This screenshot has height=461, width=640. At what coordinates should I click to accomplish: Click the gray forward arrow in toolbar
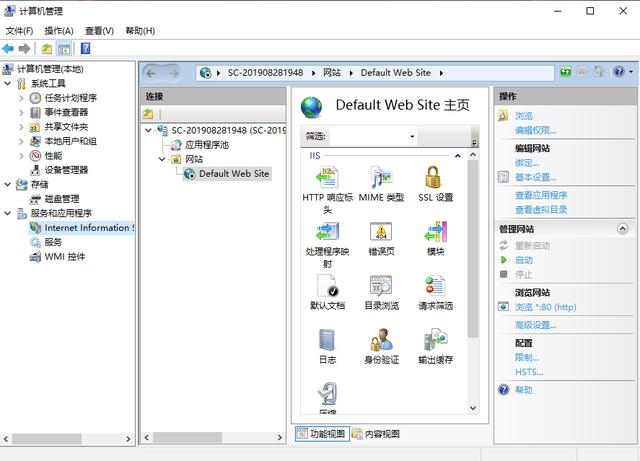tap(24, 49)
